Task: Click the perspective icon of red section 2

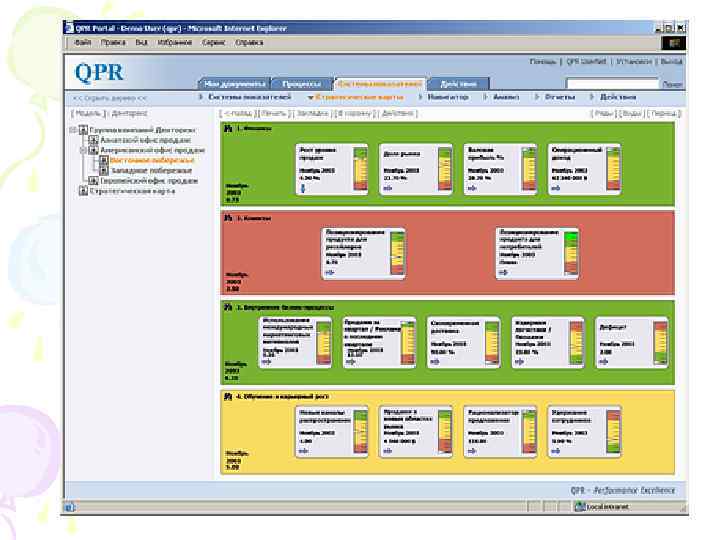Action: click(x=228, y=218)
